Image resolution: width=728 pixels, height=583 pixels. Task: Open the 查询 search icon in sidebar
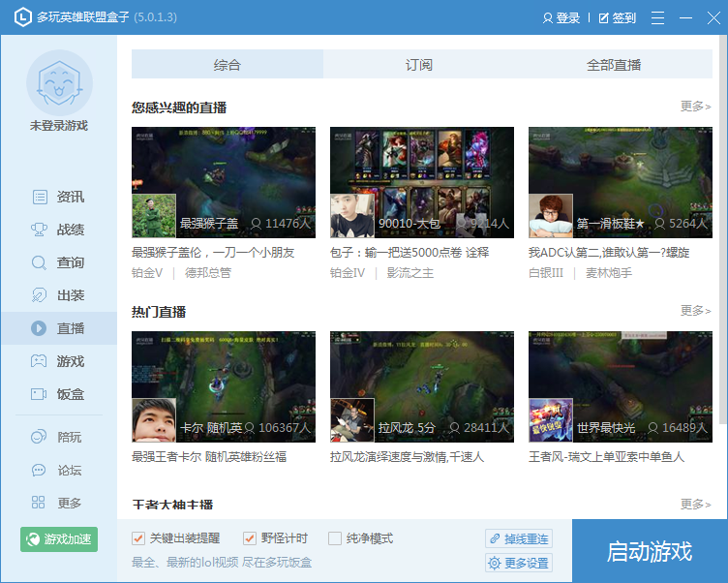(40, 262)
